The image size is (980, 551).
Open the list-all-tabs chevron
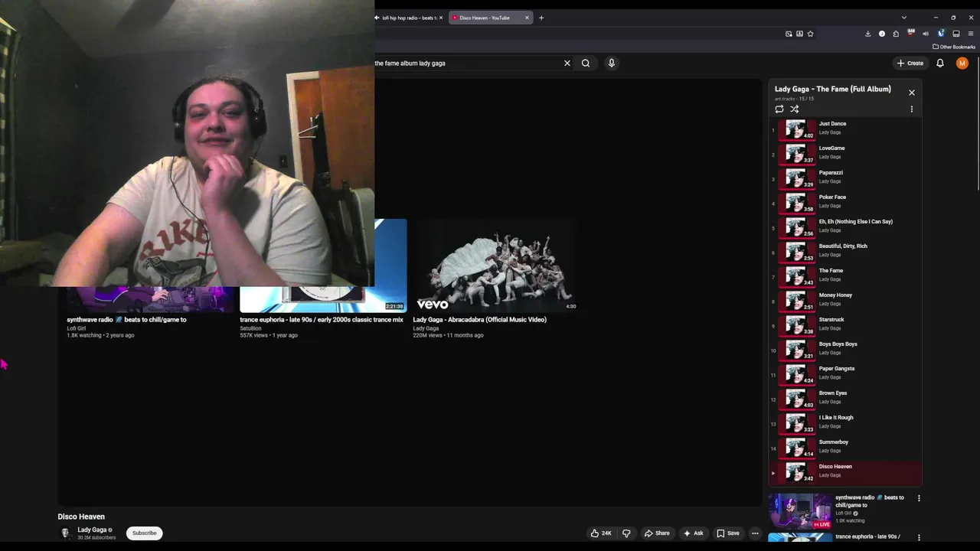[904, 18]
